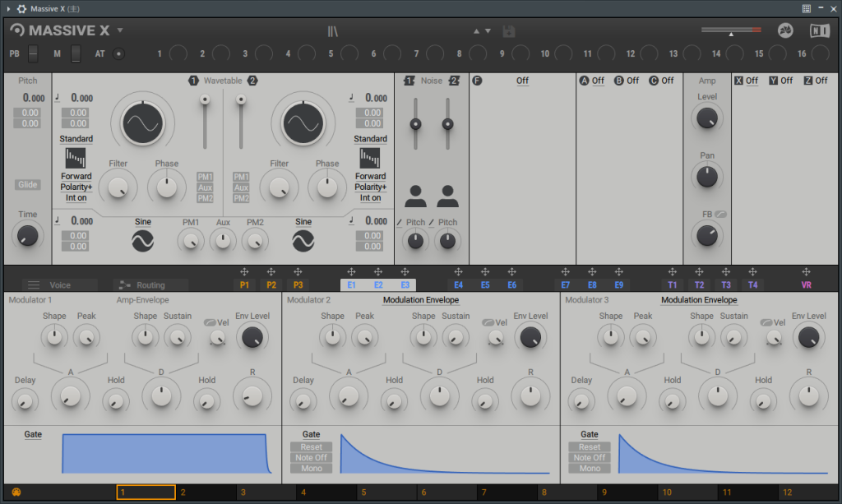Image resolution: width=842 pixels, height=504 pixels.
Task: Select the P1 performer tab
Action: coord(244,285)
